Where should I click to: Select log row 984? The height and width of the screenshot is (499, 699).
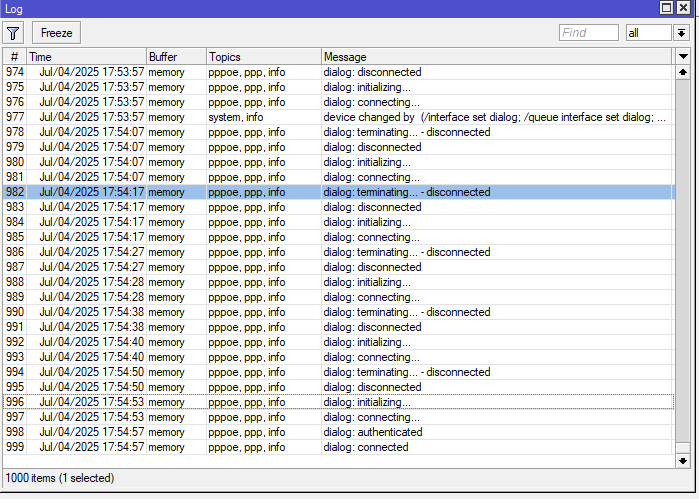pyautogui.click(x=338, y=222)
